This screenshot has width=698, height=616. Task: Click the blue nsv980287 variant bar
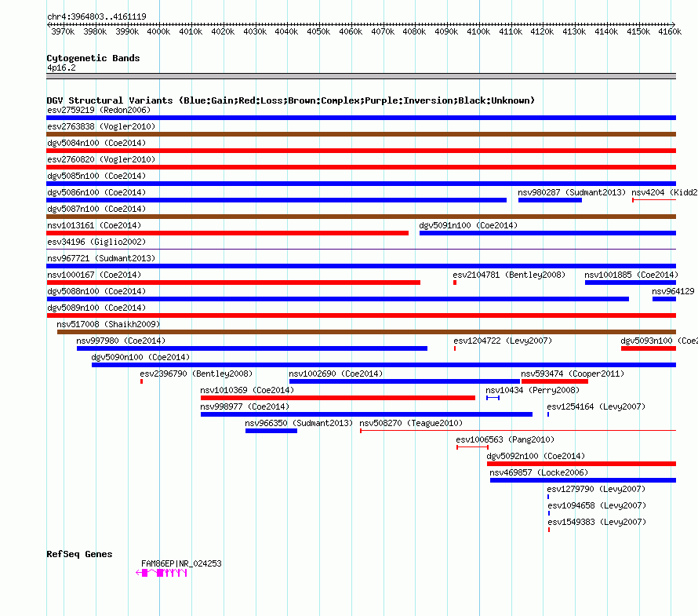coord(551,200)
